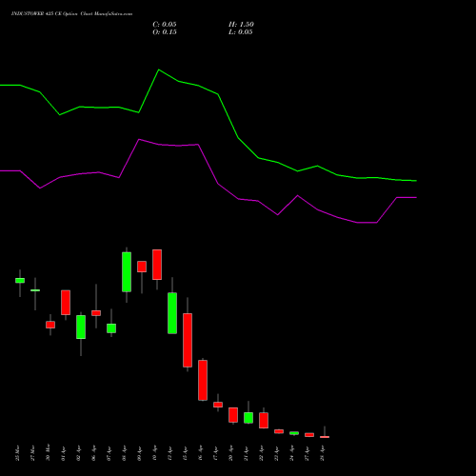
Task: Select the tall red candle above 15 Apr
Action: pos(188,340)
